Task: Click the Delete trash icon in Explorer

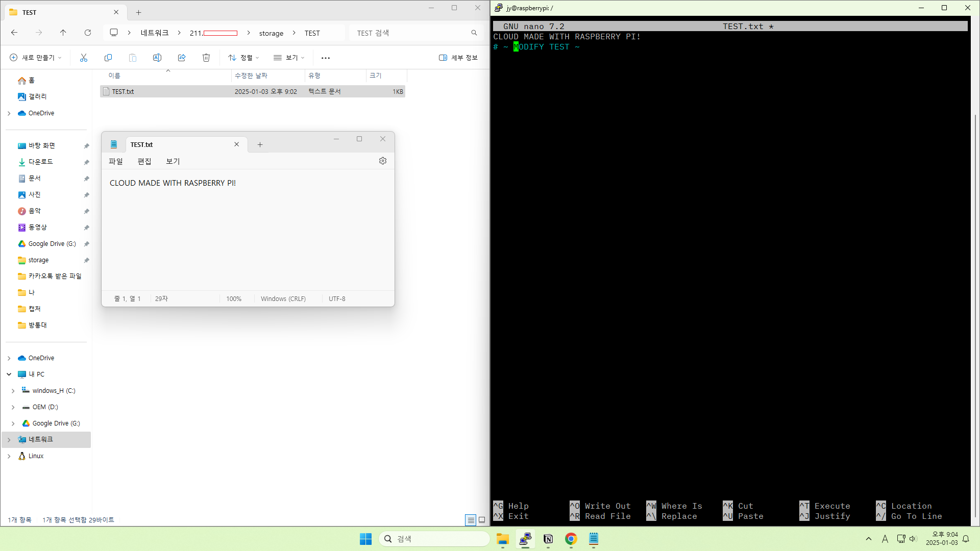Action: [x=206, y=58]
